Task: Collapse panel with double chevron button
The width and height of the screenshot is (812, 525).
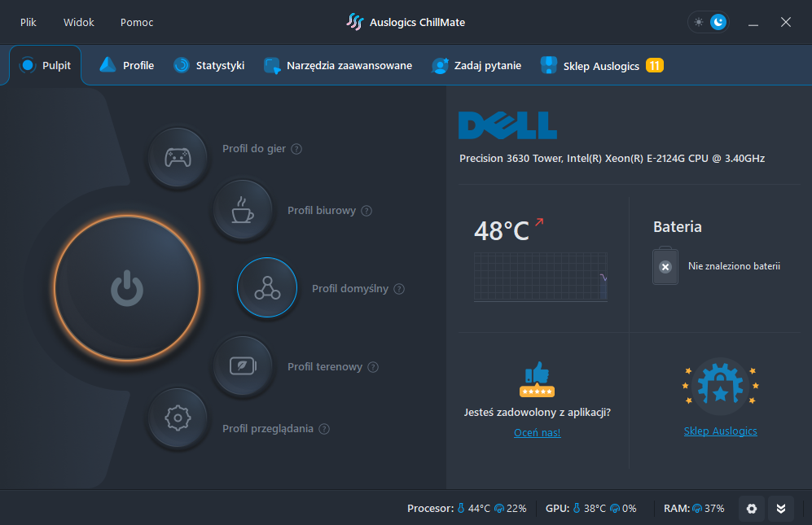Action: [781, 509]
